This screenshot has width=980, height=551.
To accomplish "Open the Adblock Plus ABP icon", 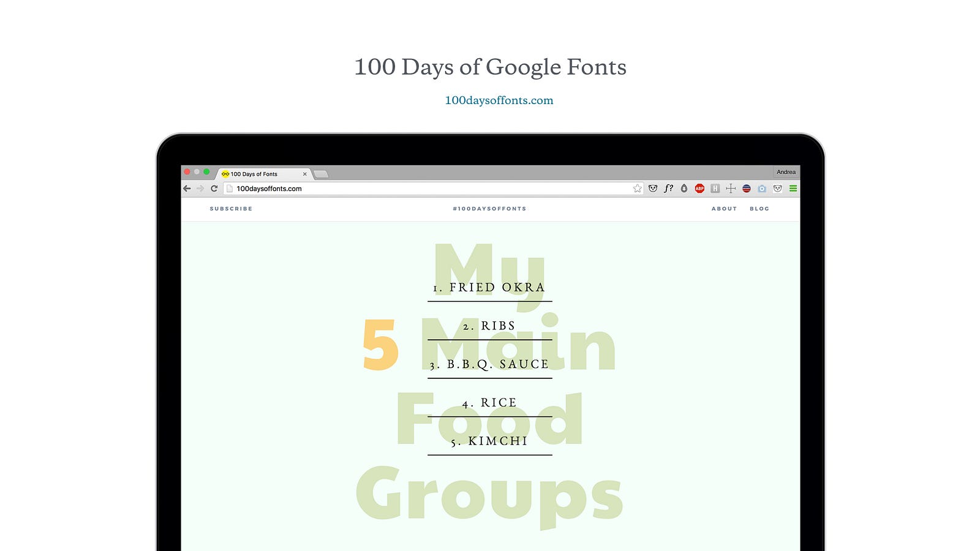I will coord(699,189).
